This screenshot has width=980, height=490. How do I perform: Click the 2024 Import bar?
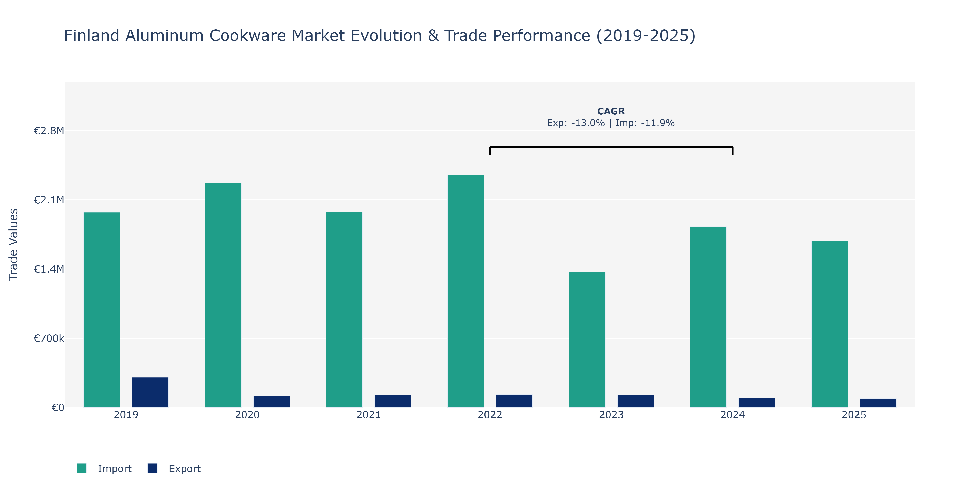[x=708, y=317]
